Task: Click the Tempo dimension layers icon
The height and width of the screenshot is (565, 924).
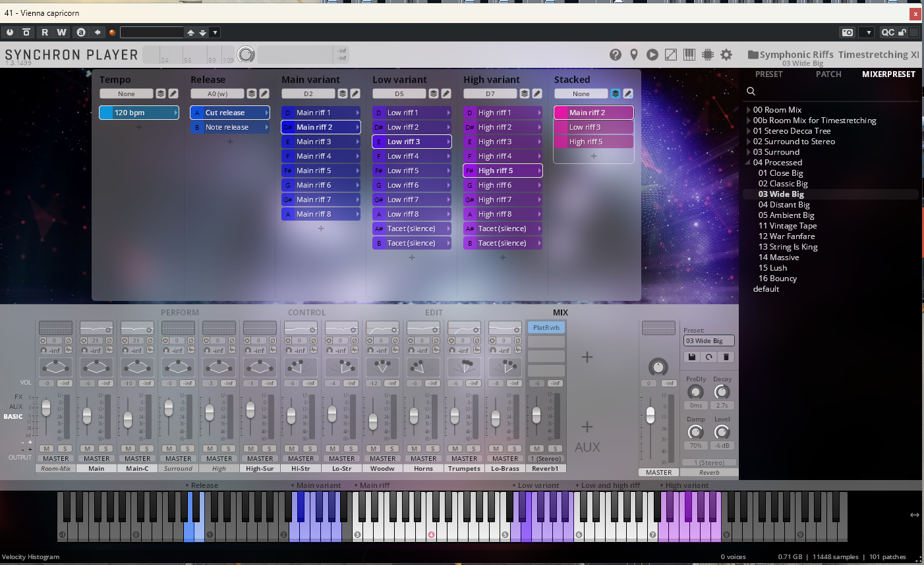Action: point(161,94)
